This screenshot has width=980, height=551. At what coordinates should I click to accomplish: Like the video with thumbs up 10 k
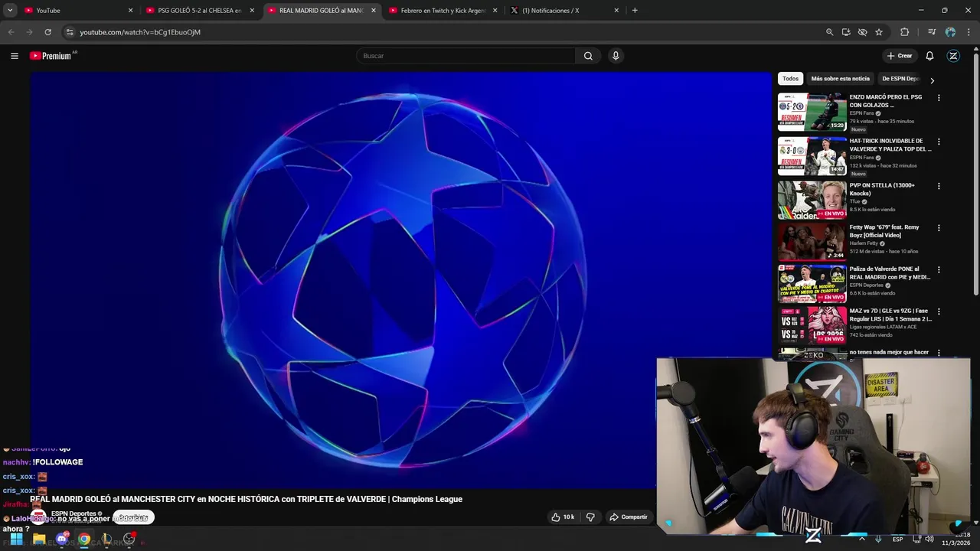(x=563, y=517)
